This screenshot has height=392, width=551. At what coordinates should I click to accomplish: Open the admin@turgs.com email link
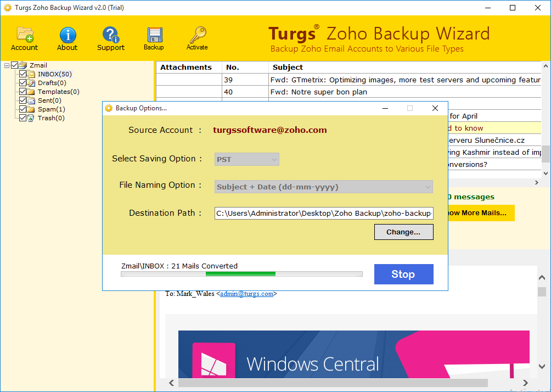click(x=246, y=294)
